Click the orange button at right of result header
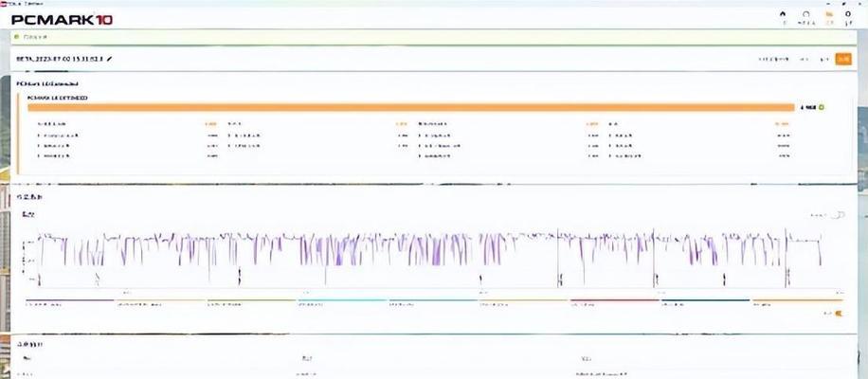This screenshot has height=379, width=868. coord(843,59)
